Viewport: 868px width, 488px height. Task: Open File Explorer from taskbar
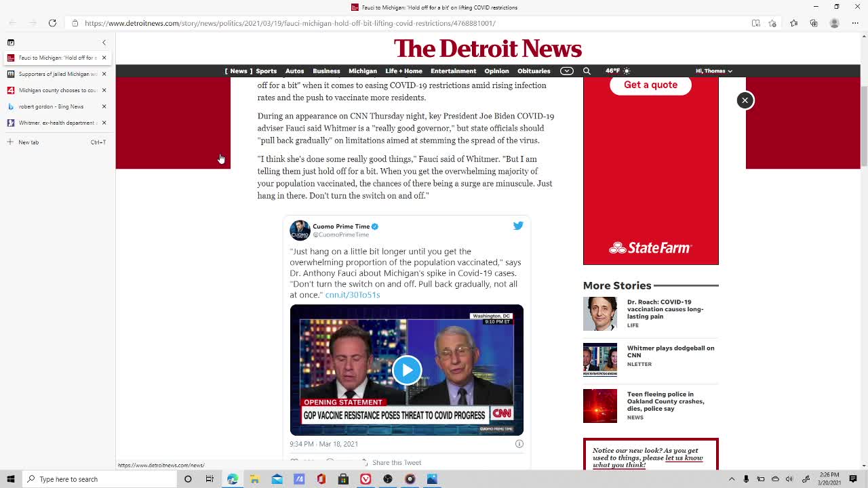click(x=255, y=479)
